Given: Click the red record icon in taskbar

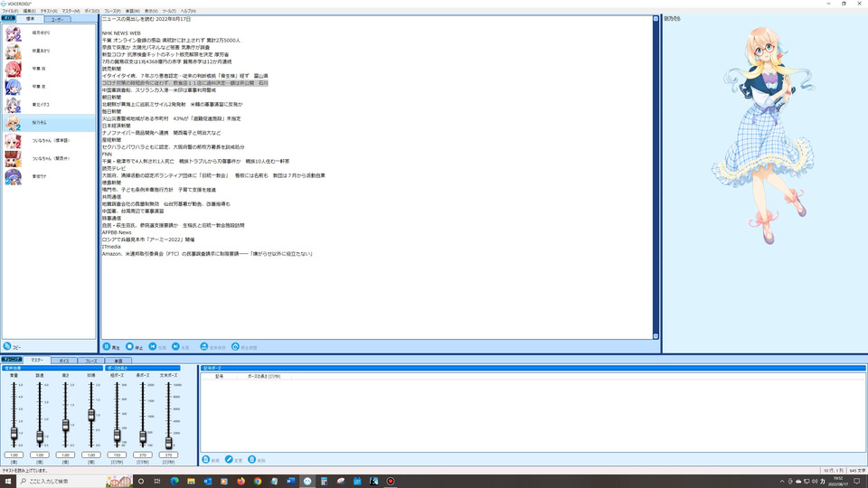Looking at the screenshot, I should (x=391, y=482).
